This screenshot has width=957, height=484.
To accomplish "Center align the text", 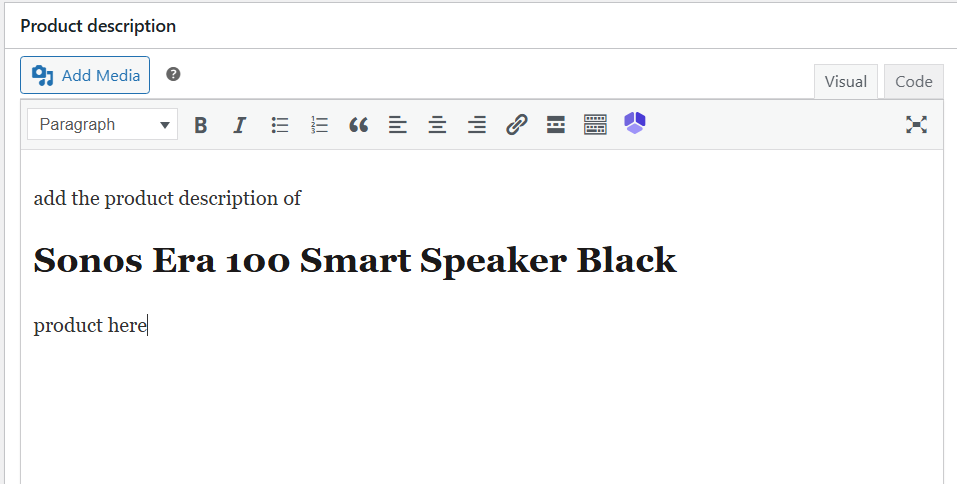I will (x=437, y=125).
